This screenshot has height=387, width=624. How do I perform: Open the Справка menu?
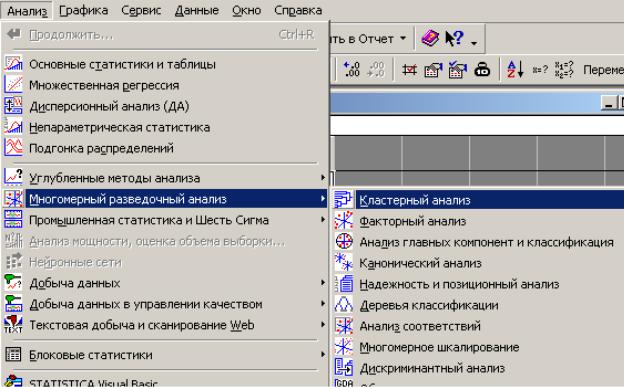pos(298,10)
